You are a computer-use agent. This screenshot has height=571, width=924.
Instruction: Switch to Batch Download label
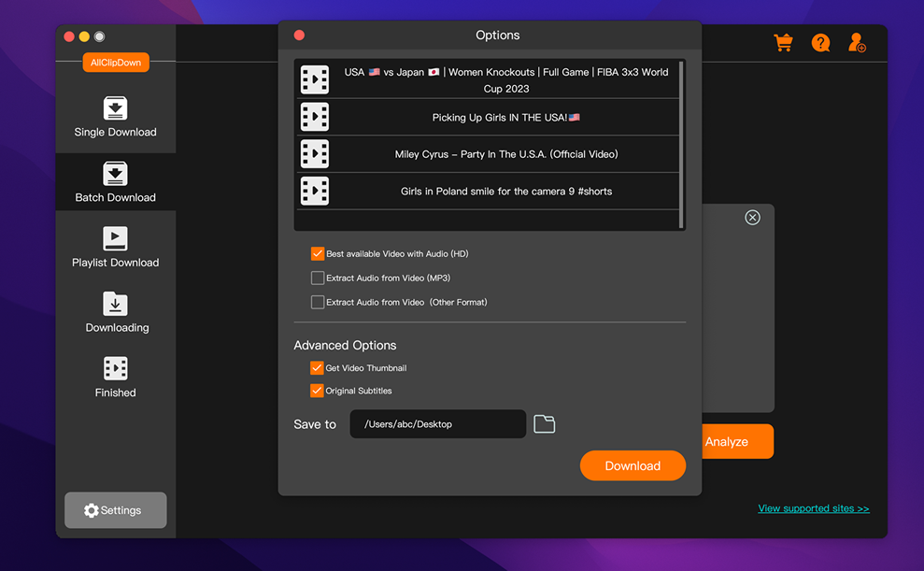116,197
